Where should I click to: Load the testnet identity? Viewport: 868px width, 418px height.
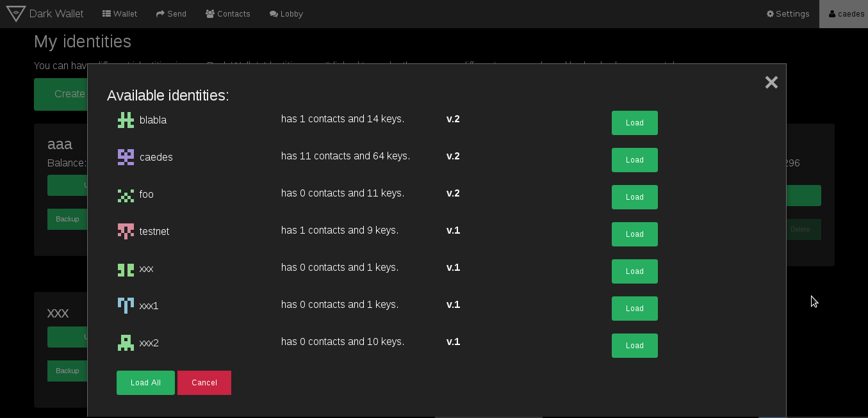(634, 234)
